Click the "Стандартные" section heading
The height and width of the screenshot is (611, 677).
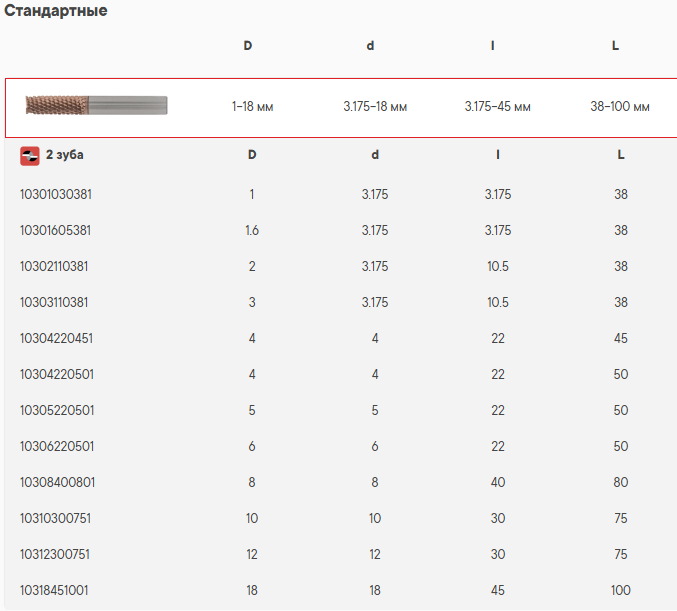coord(56,11)
